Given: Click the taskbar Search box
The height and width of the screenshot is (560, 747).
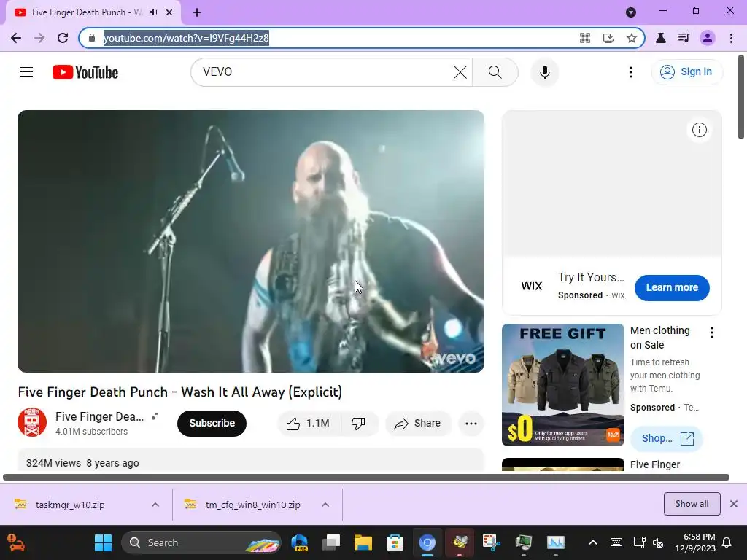Looking at the screenshot, I should (x=201, y=542).
